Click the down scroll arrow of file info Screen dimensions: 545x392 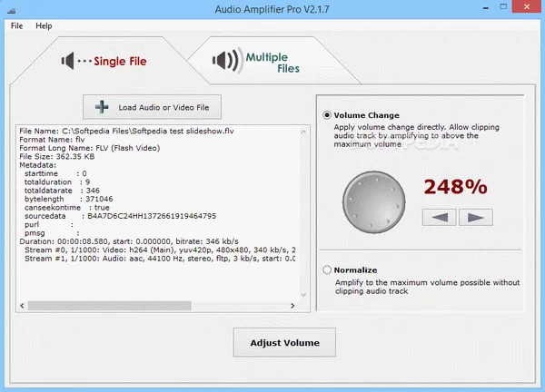tap(303, 295)
